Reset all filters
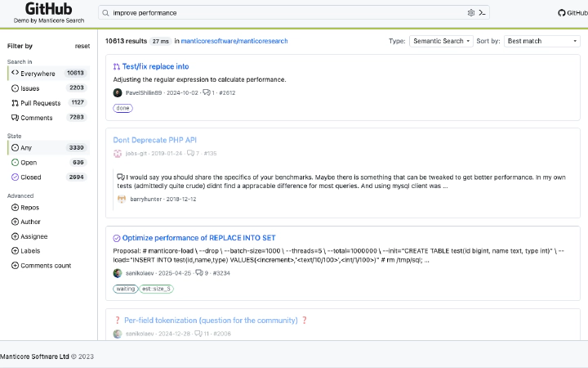The image size is (588, 368). click(82, 46)
